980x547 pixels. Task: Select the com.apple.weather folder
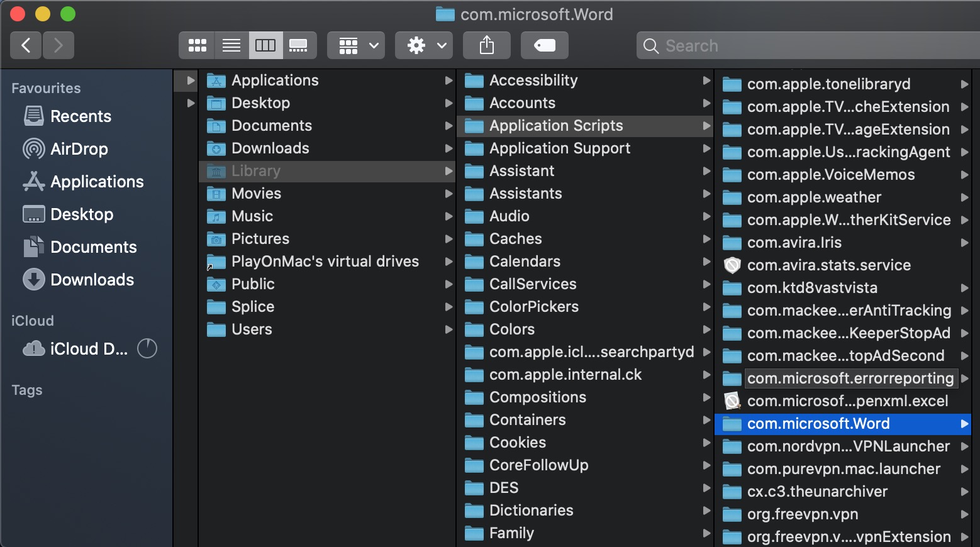pos(843,197)
